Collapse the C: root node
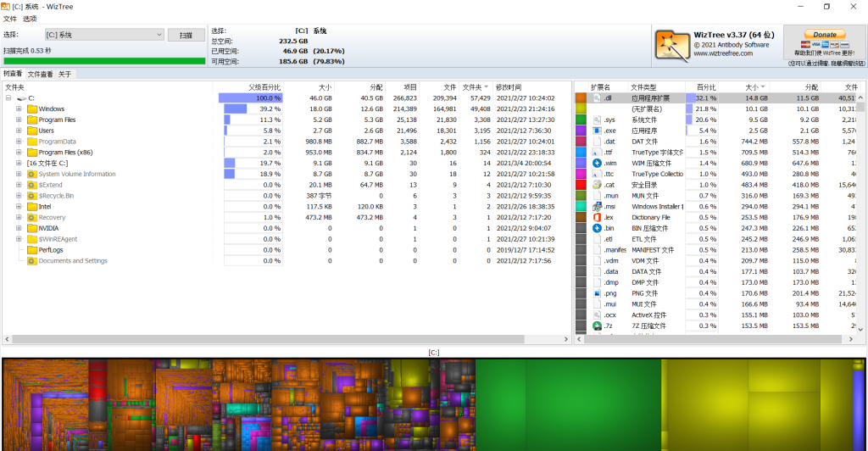The image size is (868, 451). tap(8, 98)
